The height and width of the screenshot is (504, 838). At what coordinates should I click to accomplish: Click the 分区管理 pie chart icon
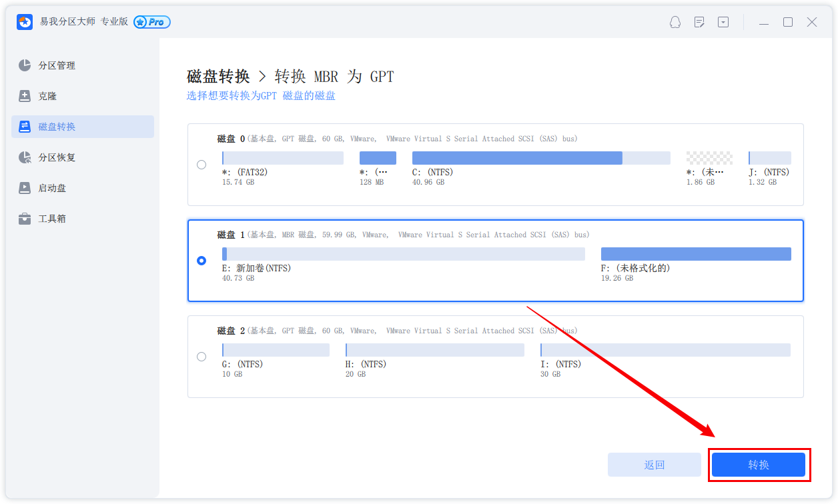(x=25, y=65)
